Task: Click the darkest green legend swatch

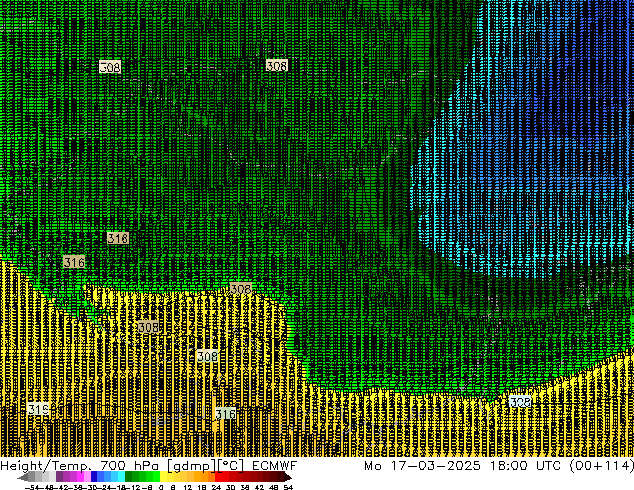Action: pos(129,476)
